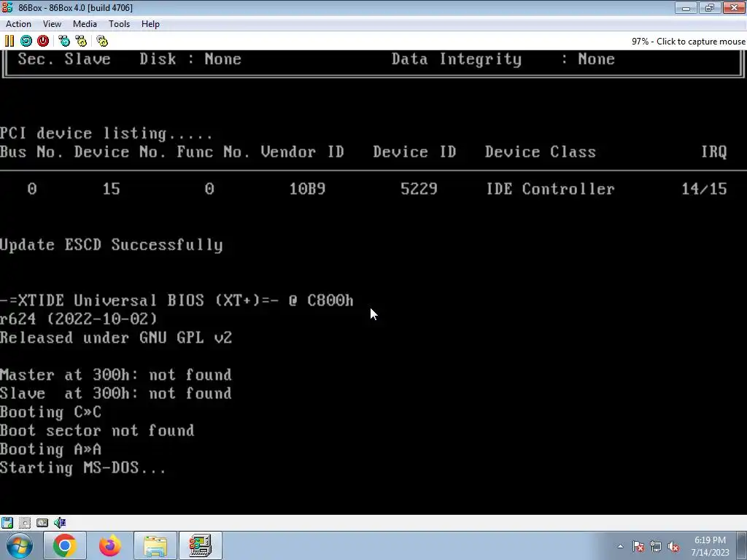This screenshot has height=560, width=747.
Task: Click the red ACPI shutdown power icon
Action: point(43,41)
